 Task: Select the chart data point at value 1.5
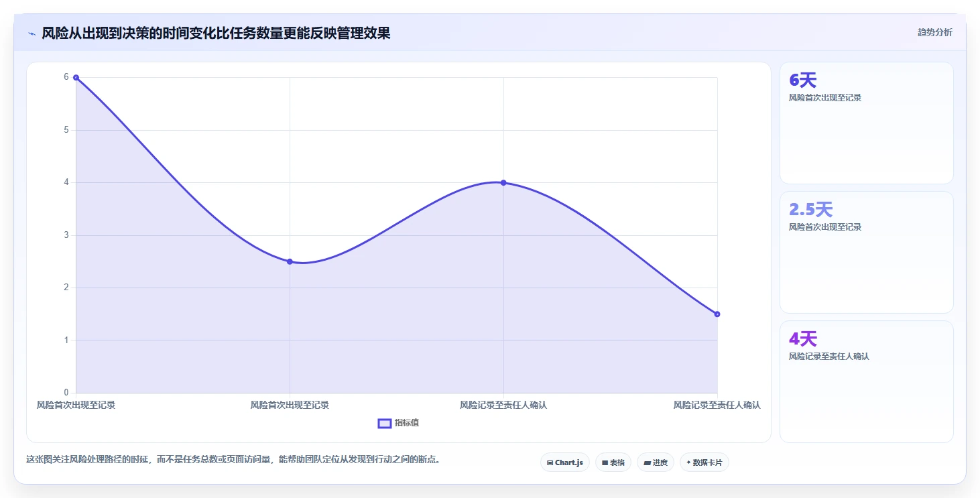tap(717, 314)
